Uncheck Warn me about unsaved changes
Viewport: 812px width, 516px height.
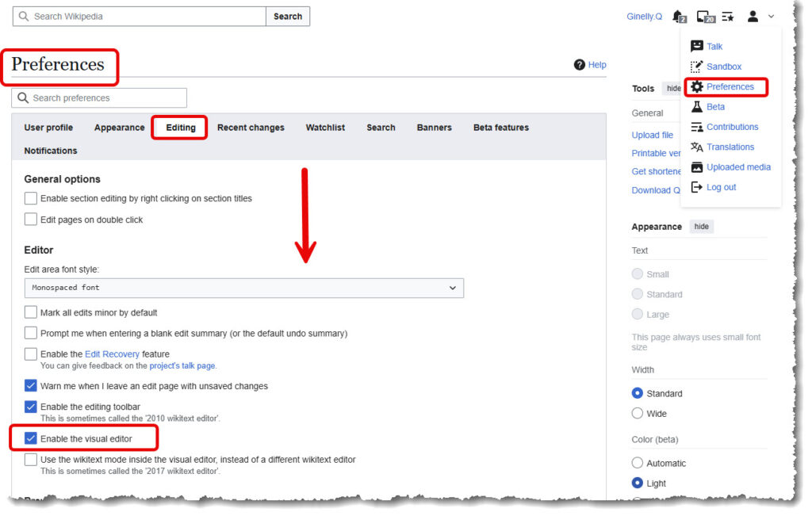(x=31, y=385)
